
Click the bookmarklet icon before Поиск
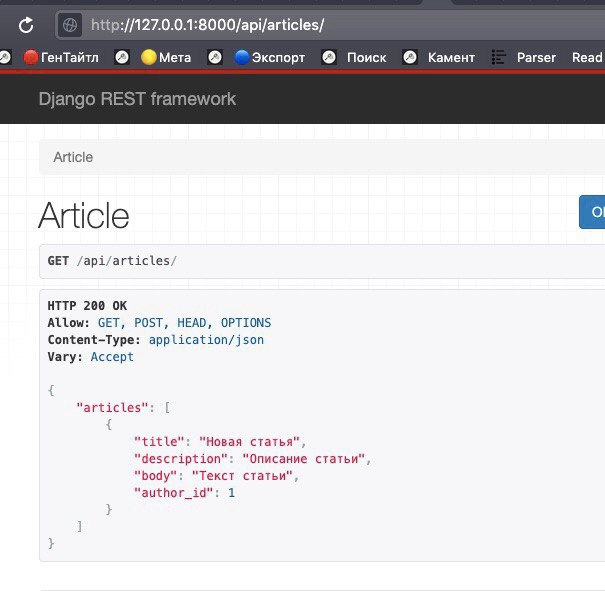329,57
